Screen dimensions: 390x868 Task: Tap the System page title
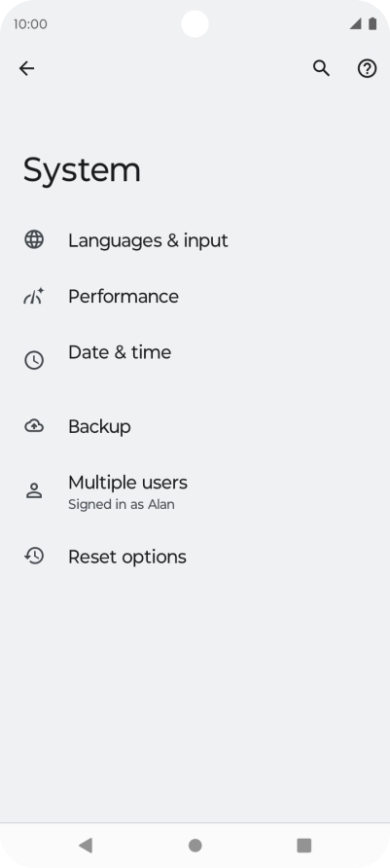pos(82,170)
